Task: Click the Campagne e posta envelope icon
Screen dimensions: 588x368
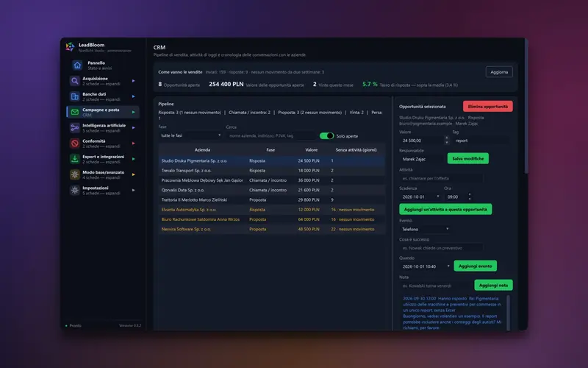Action: (x=75, y=112)
